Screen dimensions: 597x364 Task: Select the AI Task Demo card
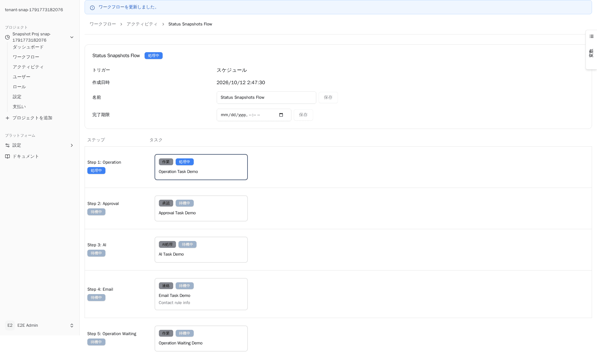pos(201,250)
